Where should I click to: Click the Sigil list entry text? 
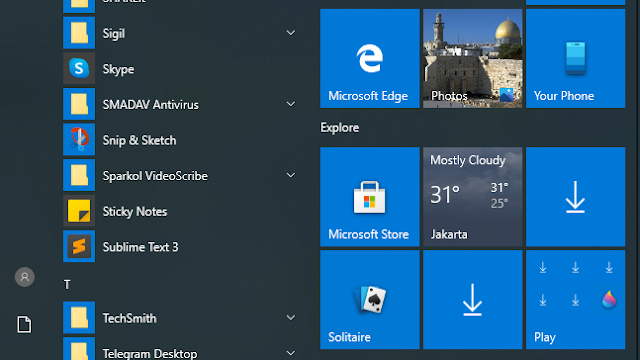tap(113, 33)
